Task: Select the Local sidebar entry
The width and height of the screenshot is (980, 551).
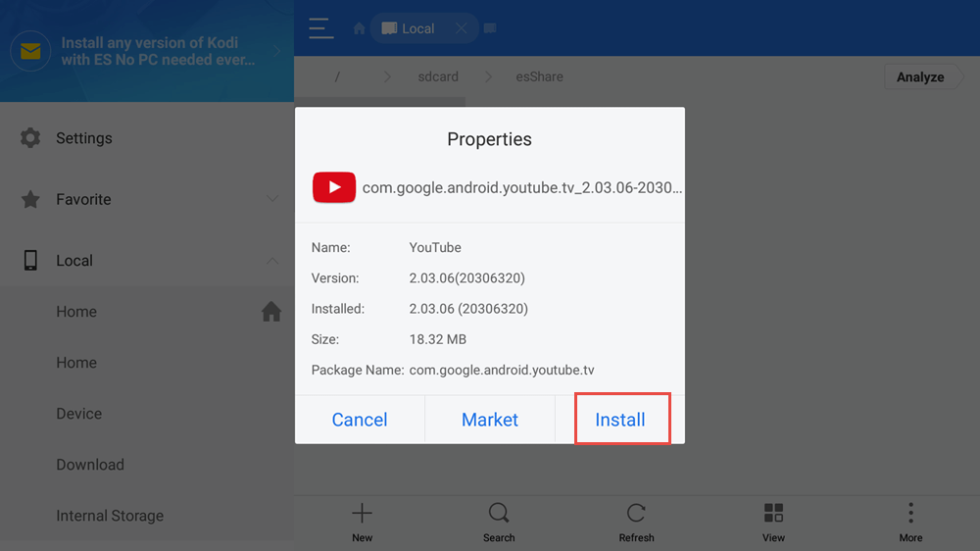Action: [147, 260]
